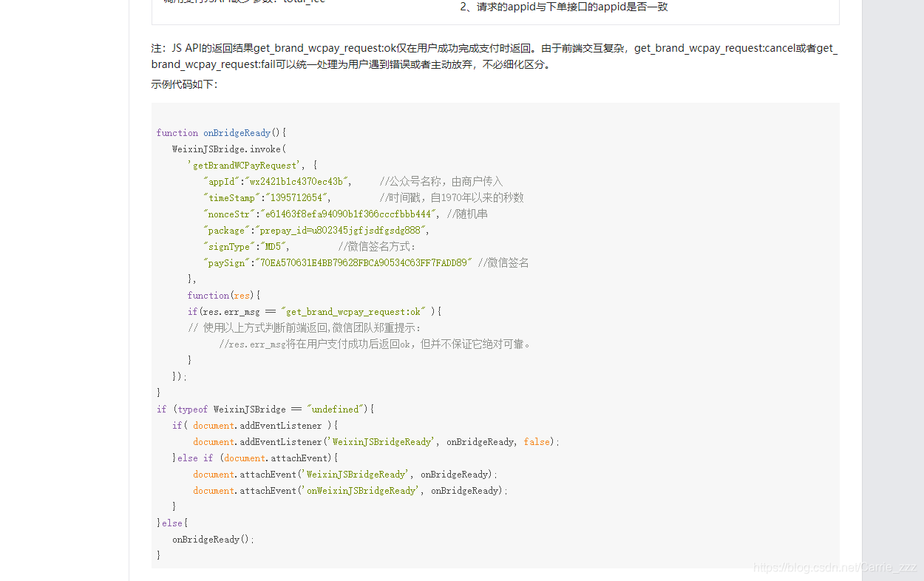Click the 'if( document.addEventListener ){' line
924x581 pixels.
255,426
